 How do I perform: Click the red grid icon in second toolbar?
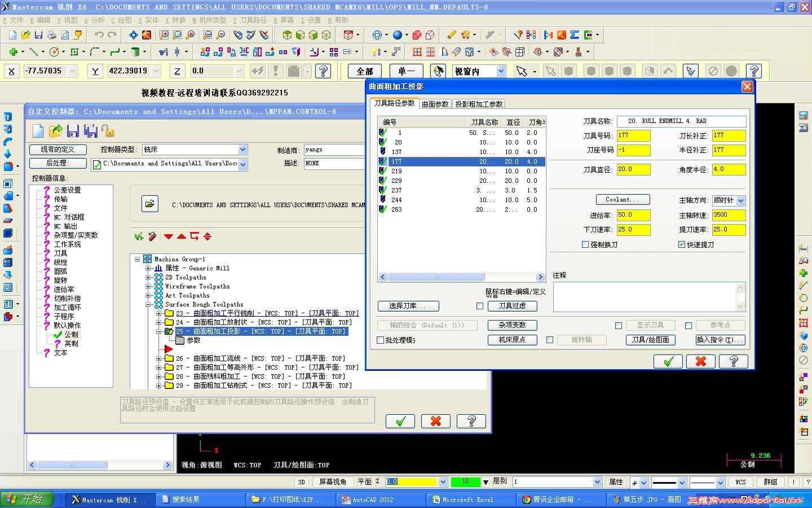point(417,52)
